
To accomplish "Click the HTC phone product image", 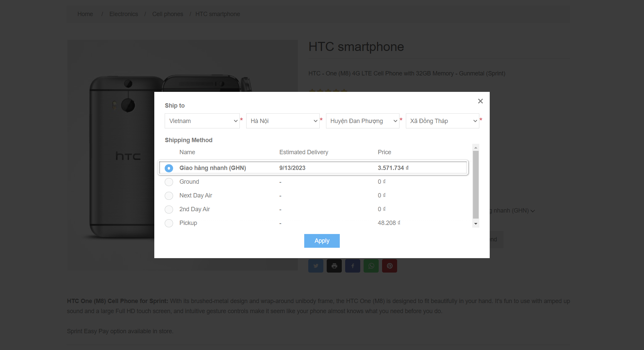I will [x=182, y=155].
